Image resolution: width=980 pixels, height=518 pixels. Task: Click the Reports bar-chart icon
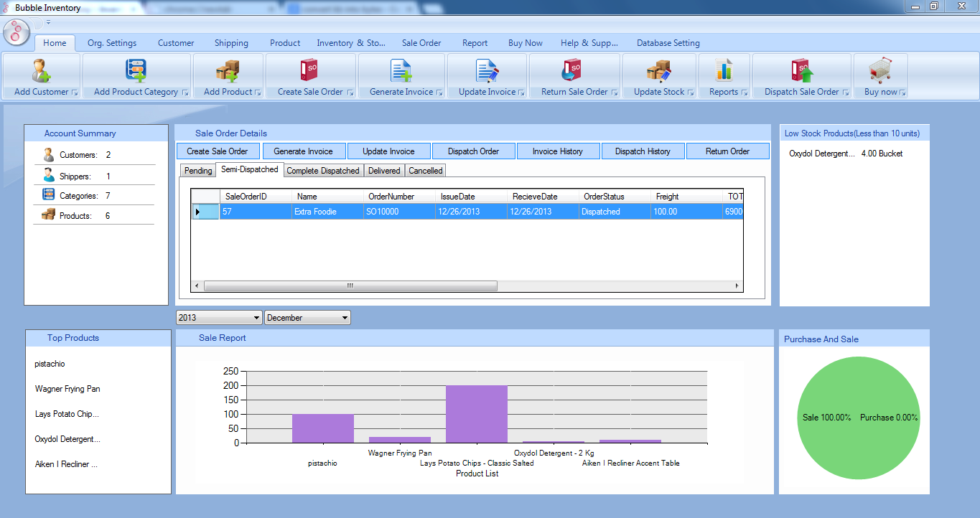(x=724, y=71)
